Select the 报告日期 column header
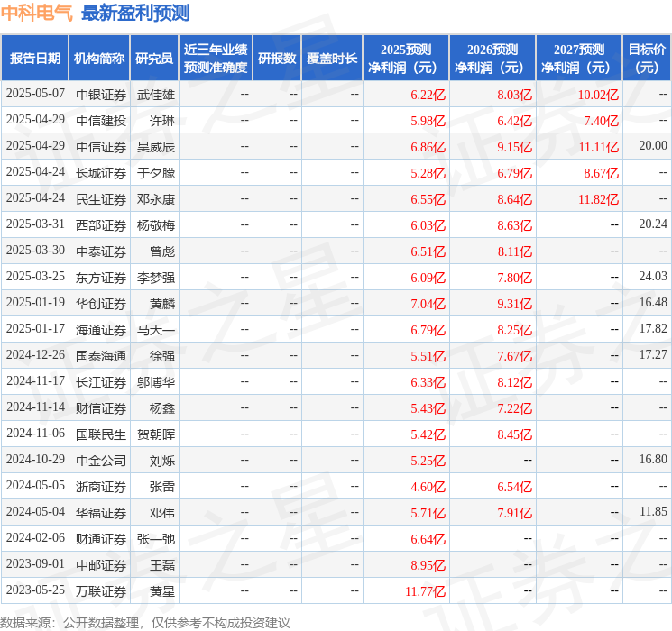 pyautogui.click(x=34, y=59)
